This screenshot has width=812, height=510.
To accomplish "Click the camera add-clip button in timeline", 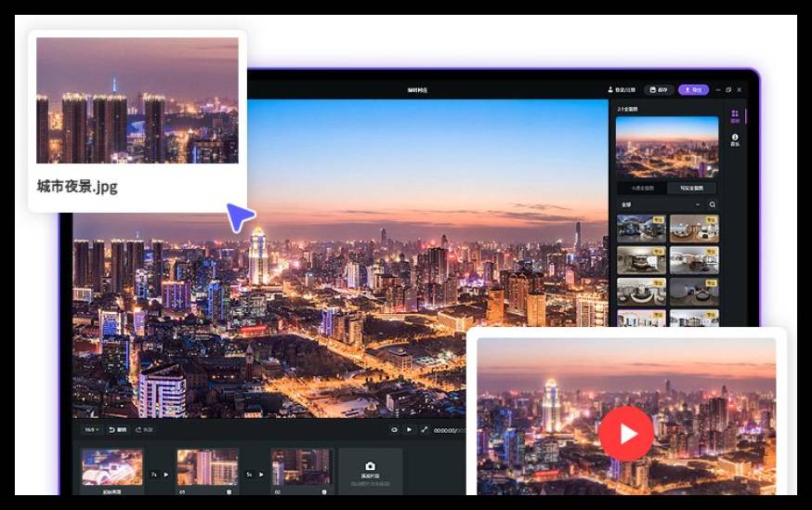I will click(371, 471).
